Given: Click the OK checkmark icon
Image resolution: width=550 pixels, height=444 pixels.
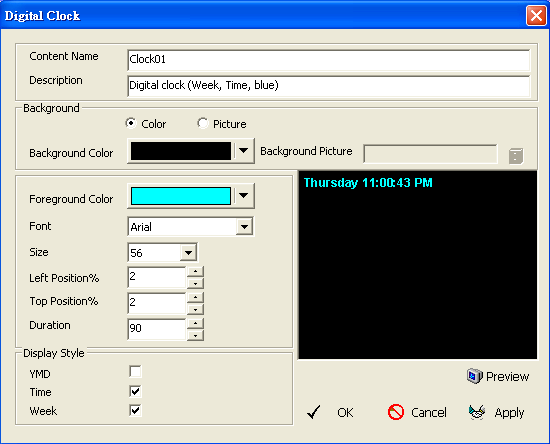Looking at the screenshot, I should pyautogui.click(x=314, y=412).
